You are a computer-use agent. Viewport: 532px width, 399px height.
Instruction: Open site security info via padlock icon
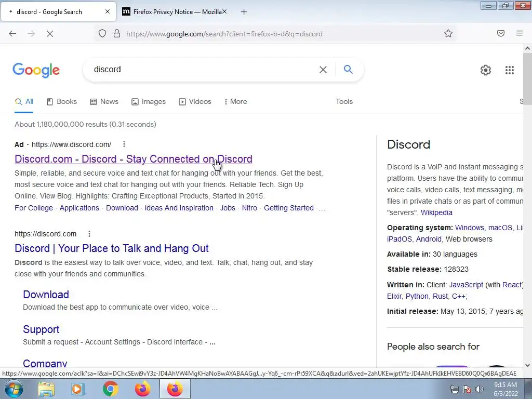117,34
